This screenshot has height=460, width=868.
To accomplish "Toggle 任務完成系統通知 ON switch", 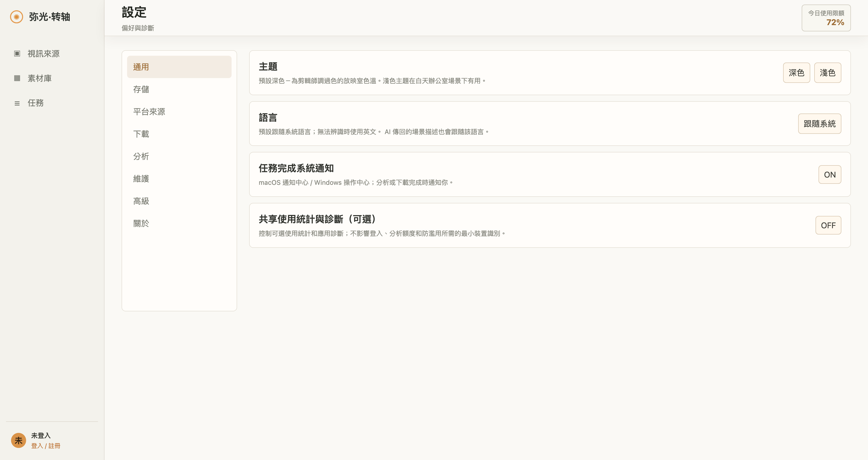I will pos(830,175).
